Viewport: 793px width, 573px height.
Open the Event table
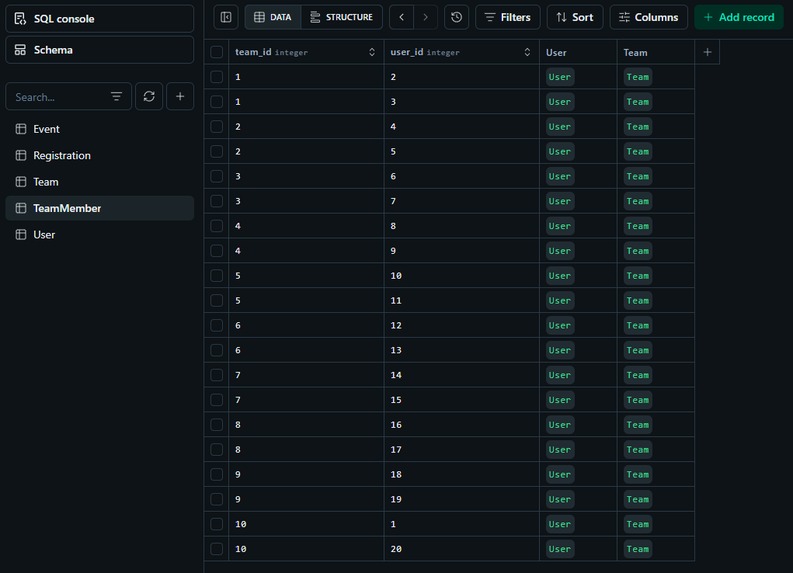pos(100,129)
